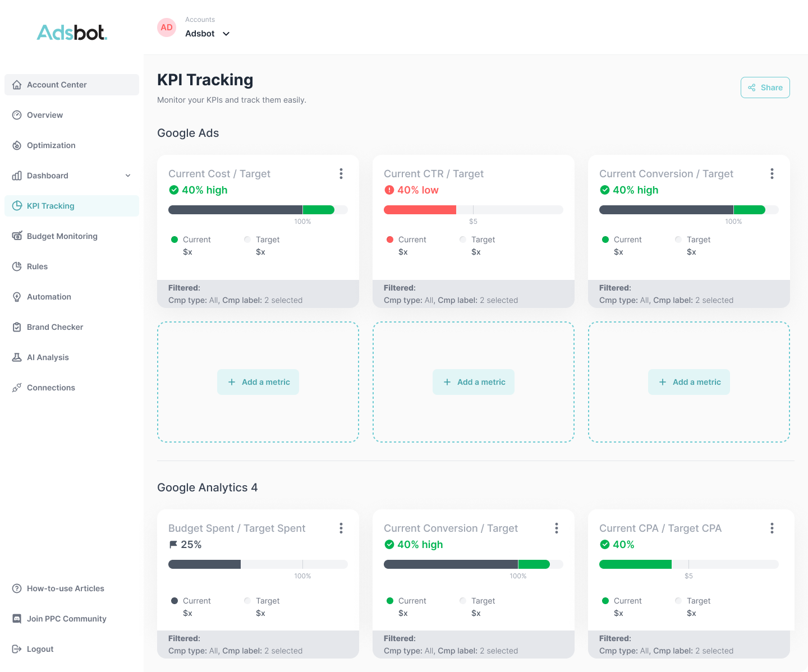Click the Rules pie icon
808x672 pixels.
pos(17,266)
